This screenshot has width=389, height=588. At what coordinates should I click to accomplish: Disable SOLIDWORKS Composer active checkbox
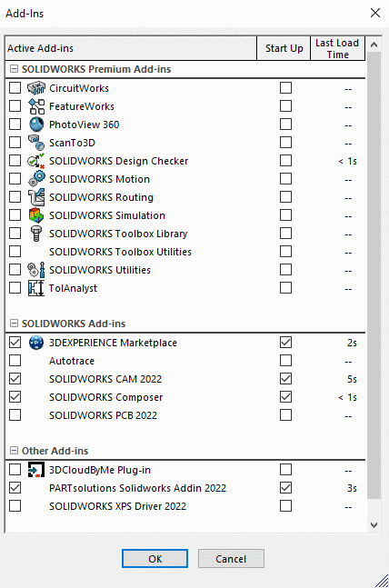(15, 397)
